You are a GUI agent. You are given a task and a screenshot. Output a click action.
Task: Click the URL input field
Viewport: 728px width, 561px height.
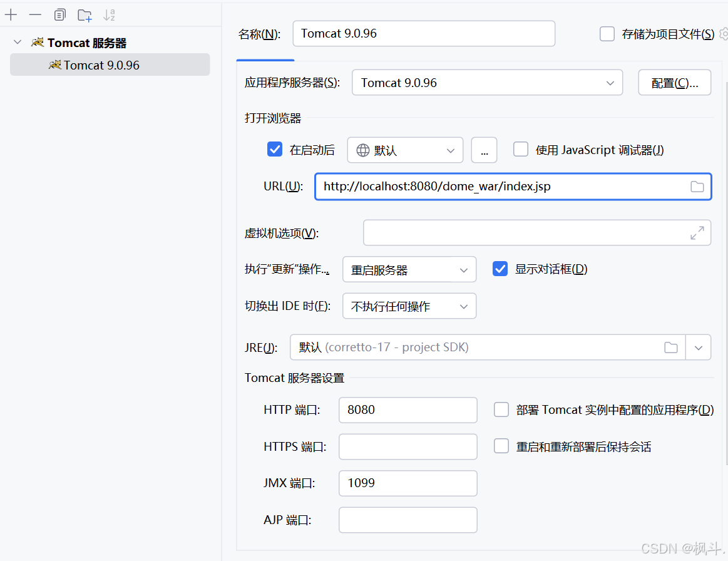(x=513, y=187)
